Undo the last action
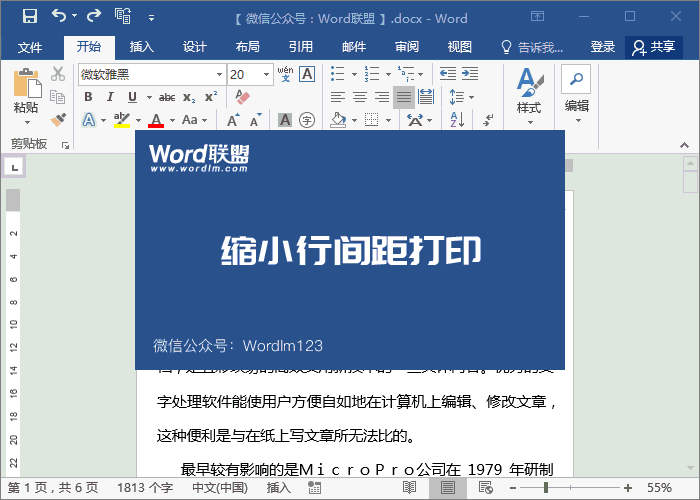The height and width of the screenshot is (500, 700). (58, 16)
